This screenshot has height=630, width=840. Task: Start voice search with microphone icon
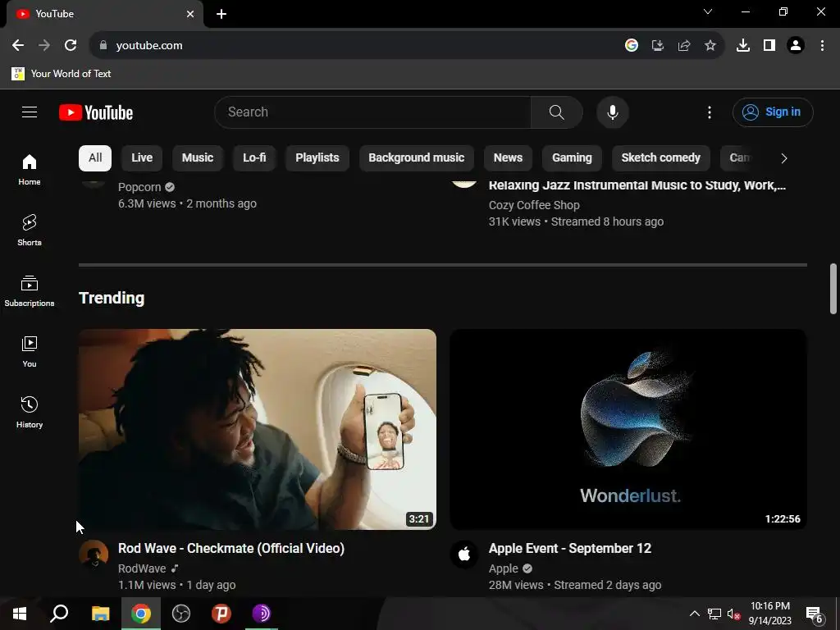click(x=612, y=112)
